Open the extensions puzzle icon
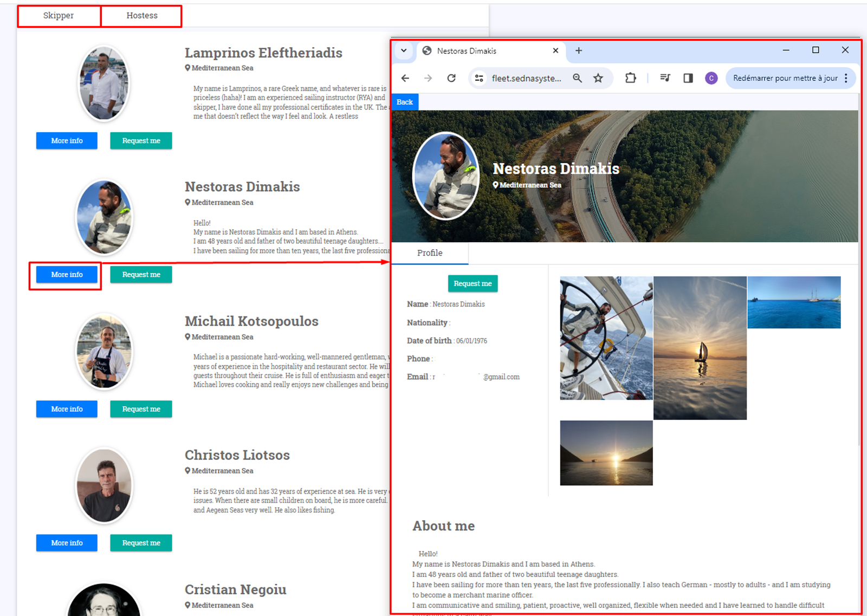The width and height of the screenshot is (867, 616). coord(631,78)
